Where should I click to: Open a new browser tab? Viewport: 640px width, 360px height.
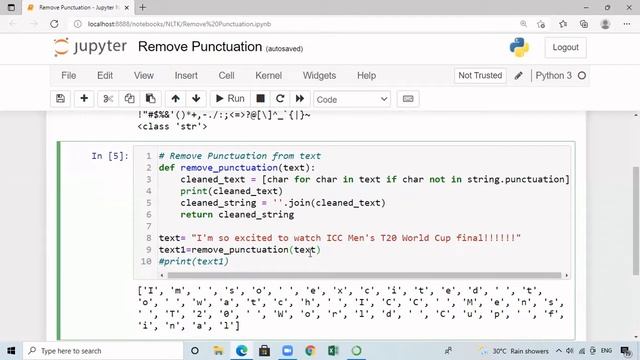[x=142, y=7]
